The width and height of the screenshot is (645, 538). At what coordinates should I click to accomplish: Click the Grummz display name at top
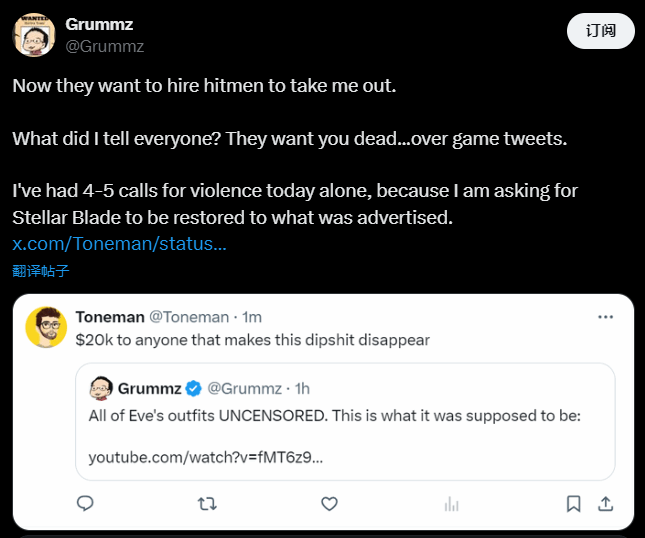[99, 24]
